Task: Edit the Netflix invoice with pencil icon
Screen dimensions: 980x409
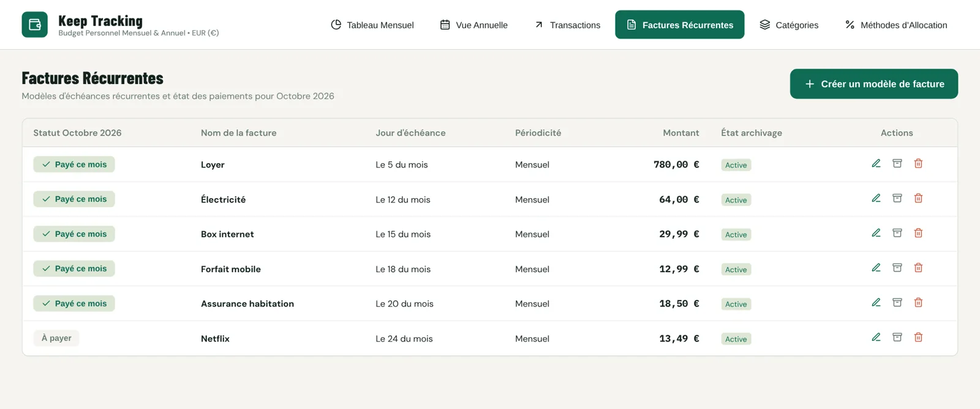Action: coord(876,337)
